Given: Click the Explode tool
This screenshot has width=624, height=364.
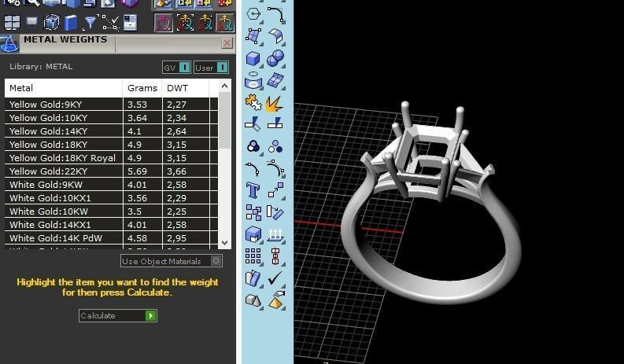Looking at the screenshot, I should (x=275, y=104).
